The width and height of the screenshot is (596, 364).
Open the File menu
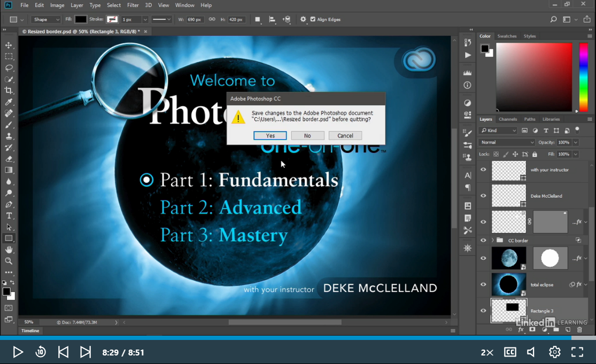pos(25,5)
